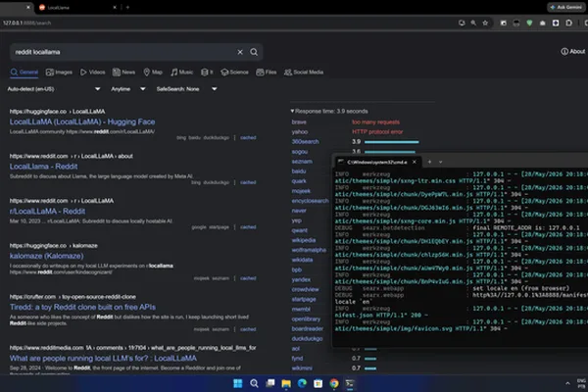The height and width of the screenshot is (392, 588).
Task: Click the duckduckgo engine name
Action: [x=307, y=338]
